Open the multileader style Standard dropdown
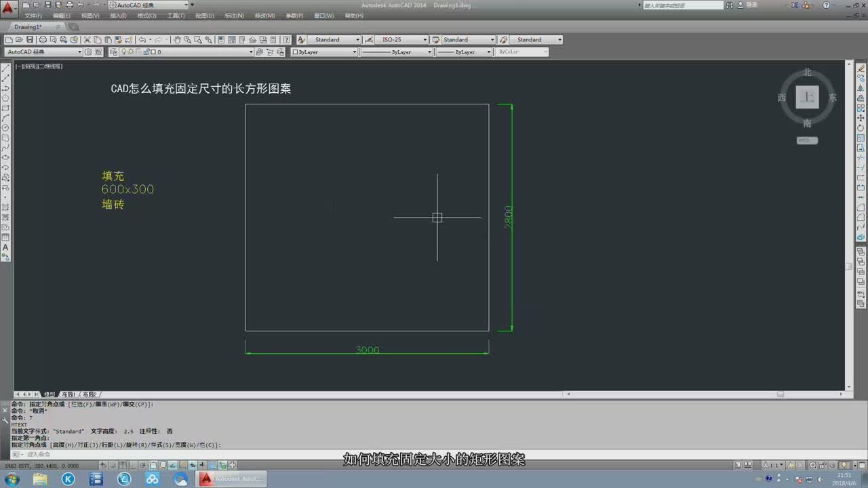 pos(536,39)
